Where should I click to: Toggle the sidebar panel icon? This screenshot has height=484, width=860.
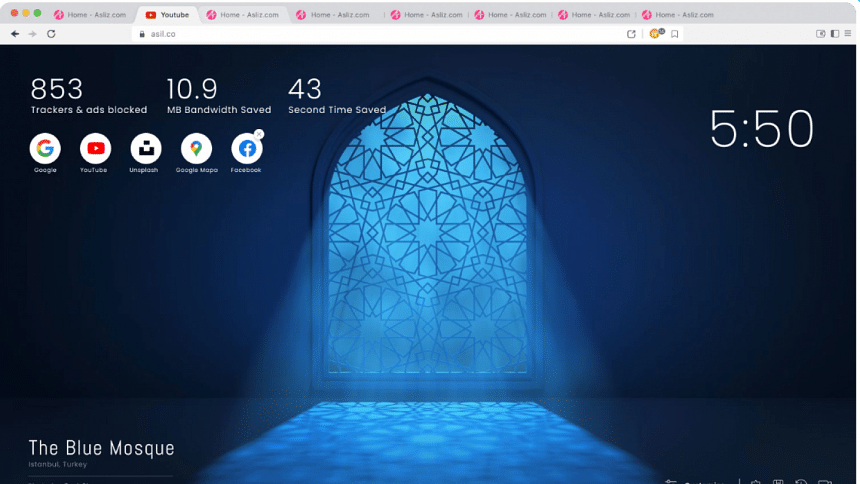click(834, 33)
